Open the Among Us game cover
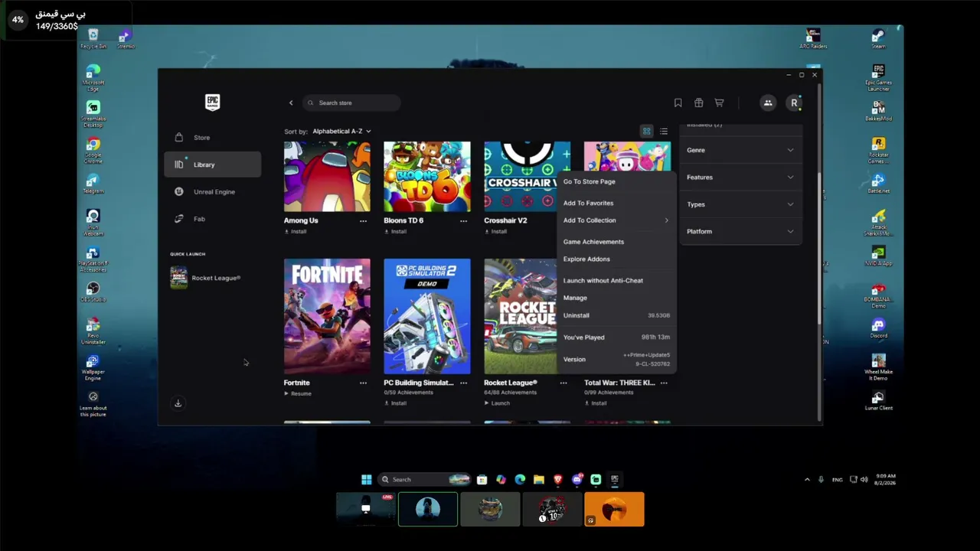Image resolution: width=980 pixels, height=551 pixels. click(x=327, y=176)
